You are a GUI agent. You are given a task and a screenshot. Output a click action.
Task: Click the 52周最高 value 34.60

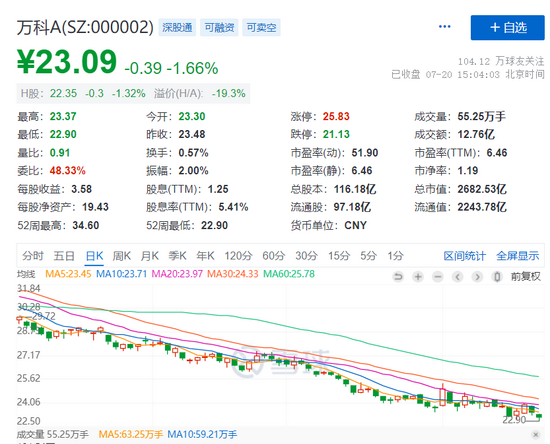[x=86, y=225]
